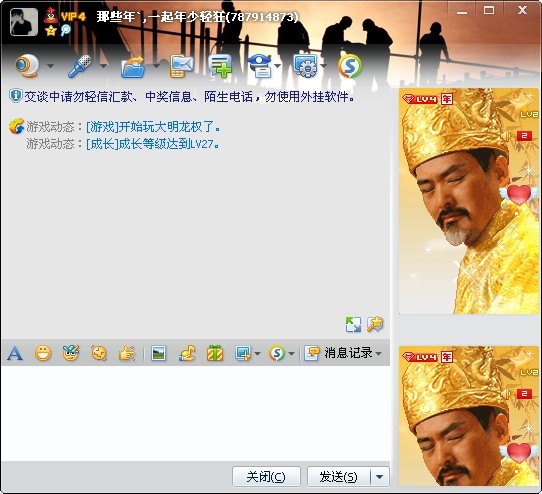Send SMS message via phone envelope icon
Screen dimensions: 542x494
[182, 66]
